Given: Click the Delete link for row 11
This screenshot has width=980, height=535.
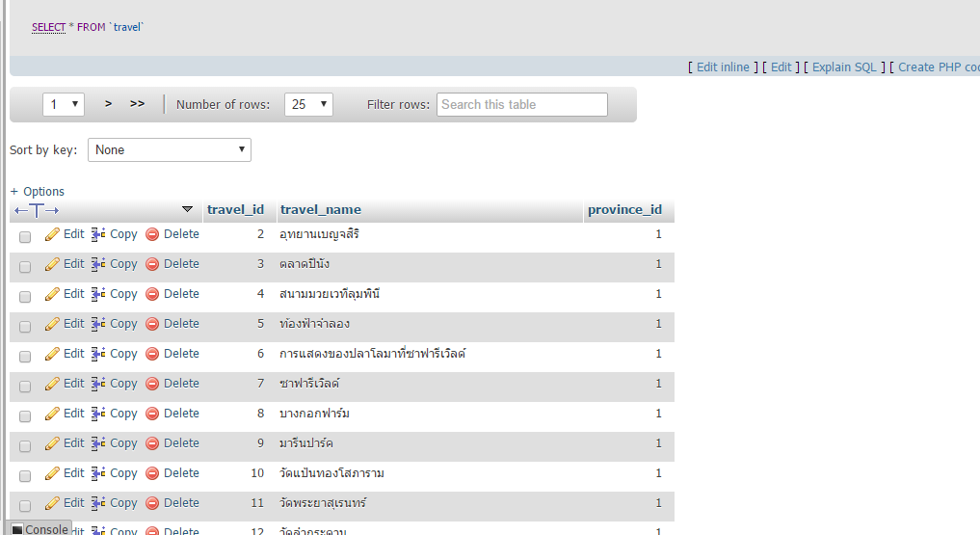Looking at the screenshot, I should click(x=181, y=503).
